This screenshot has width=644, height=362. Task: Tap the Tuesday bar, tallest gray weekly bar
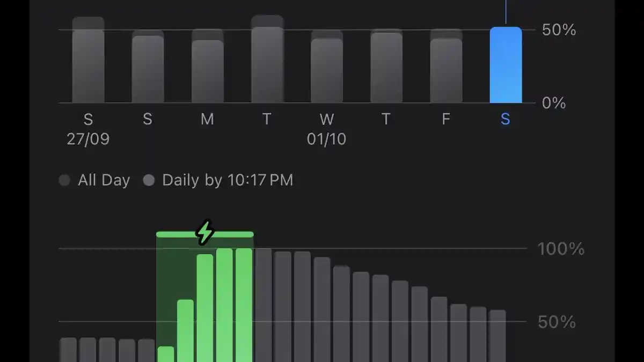[267, 62]
